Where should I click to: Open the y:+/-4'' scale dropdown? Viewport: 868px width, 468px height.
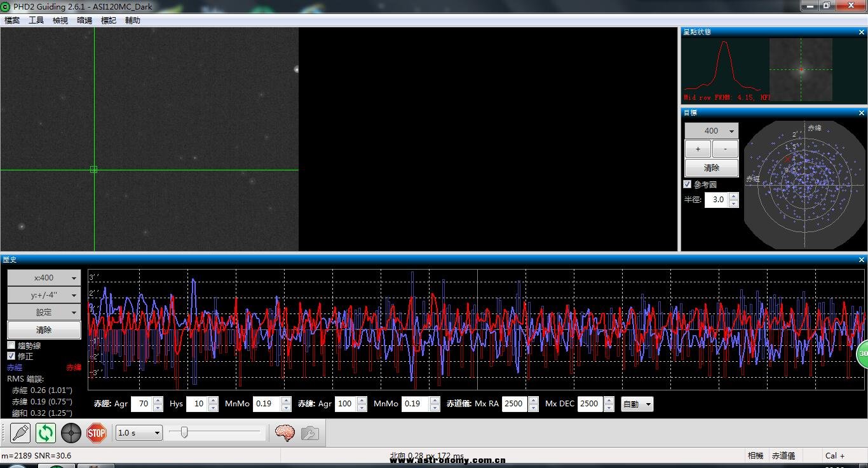[44, 295]
